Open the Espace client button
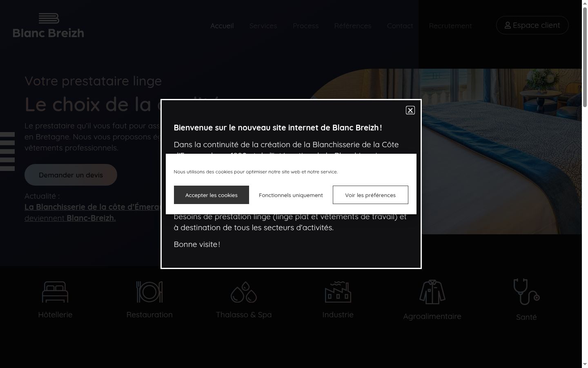Screen dimensions: 588x368 click(532, 25)
